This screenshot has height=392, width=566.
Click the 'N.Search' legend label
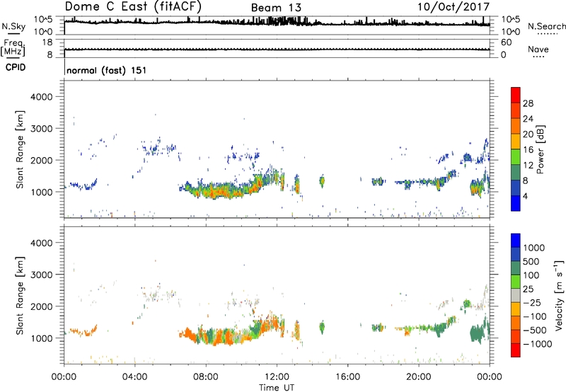click(x=546, y=26)
